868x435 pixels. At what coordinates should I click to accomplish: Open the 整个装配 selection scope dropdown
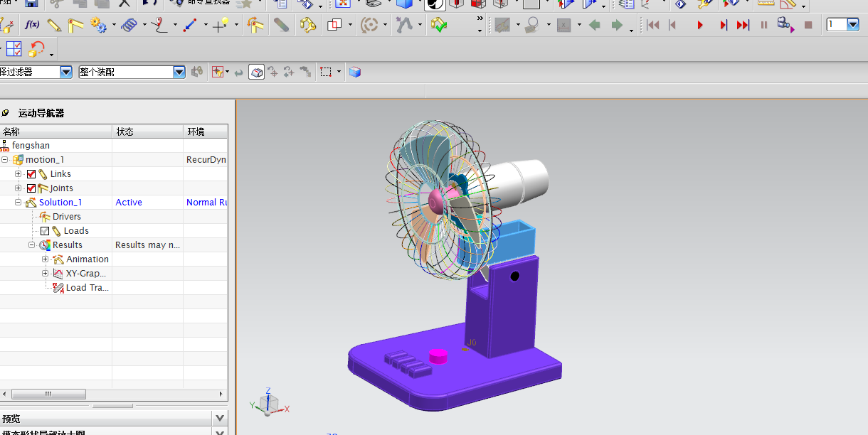pyautogui.click(x=179, y=72)
